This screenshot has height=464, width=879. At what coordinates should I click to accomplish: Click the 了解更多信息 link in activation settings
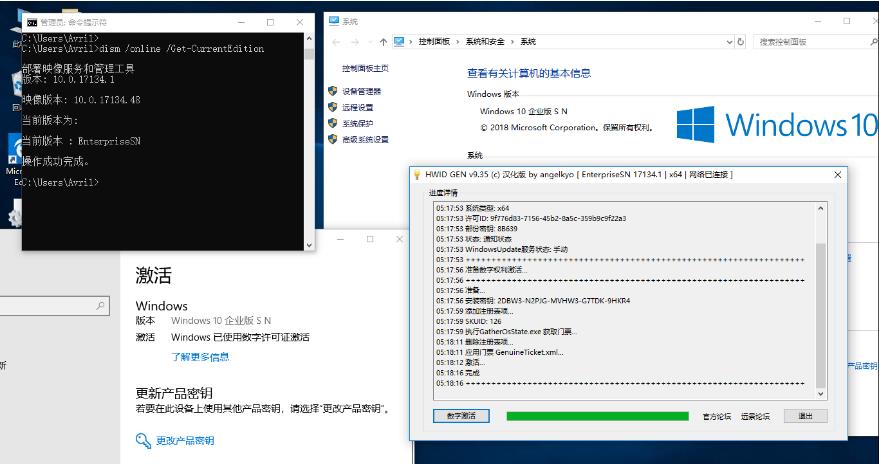click(200, 356)
